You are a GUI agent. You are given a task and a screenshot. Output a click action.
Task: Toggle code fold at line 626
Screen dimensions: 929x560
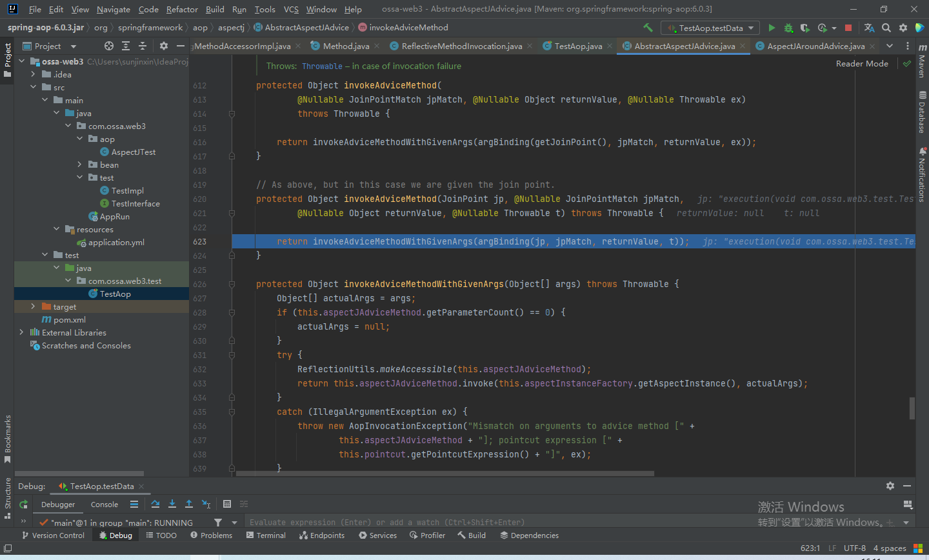[x=232, y=284]
